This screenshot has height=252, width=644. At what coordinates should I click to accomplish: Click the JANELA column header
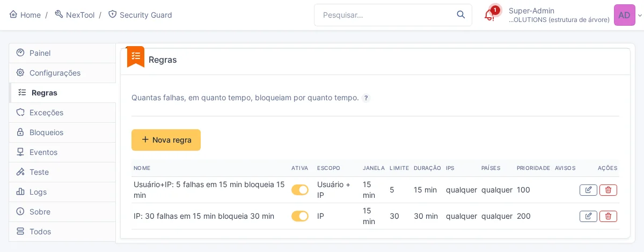[x=374, y=168]
